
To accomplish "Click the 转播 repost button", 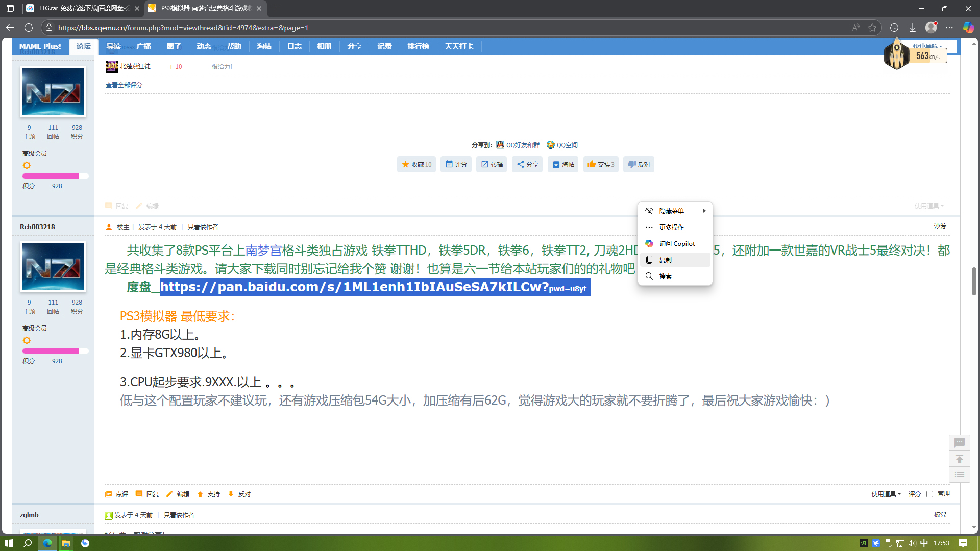I will [492, 164].
